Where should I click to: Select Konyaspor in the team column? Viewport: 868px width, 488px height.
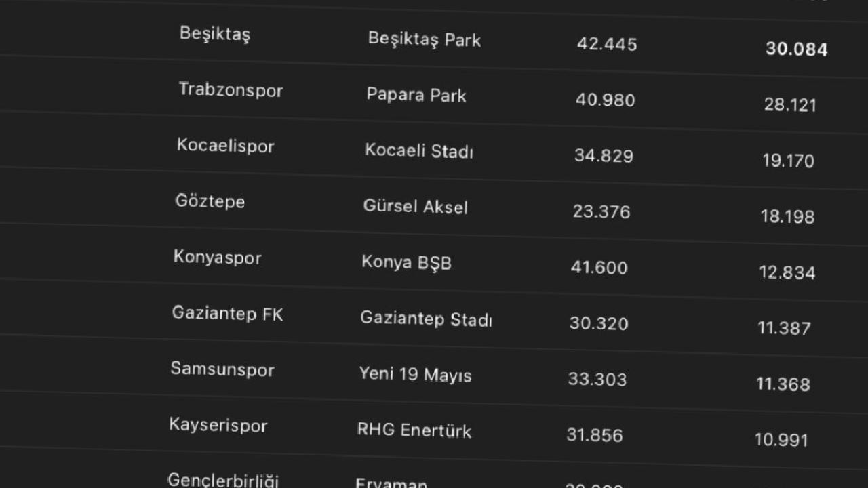217,258
